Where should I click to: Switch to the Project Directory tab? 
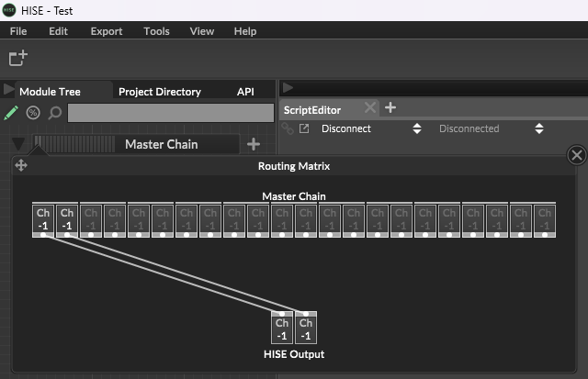159,92
